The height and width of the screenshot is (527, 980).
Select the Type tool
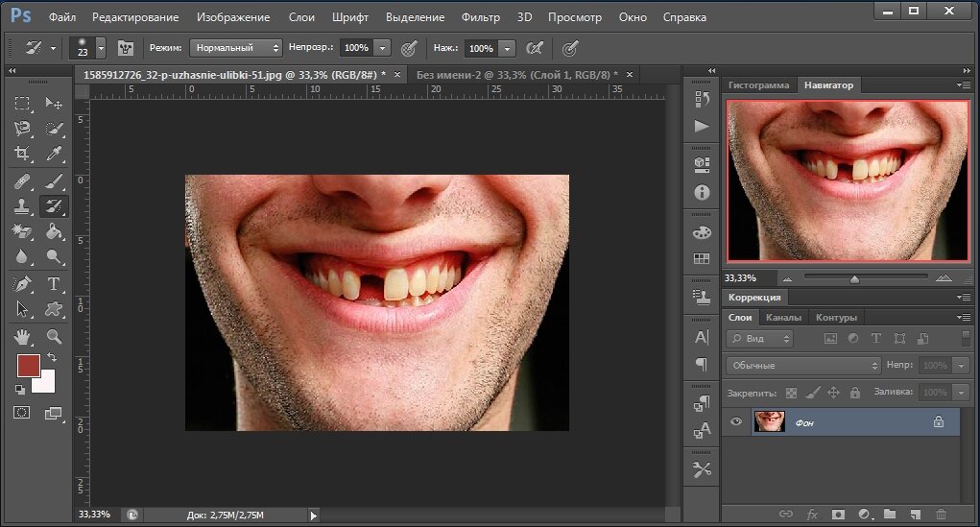[54, 284]
